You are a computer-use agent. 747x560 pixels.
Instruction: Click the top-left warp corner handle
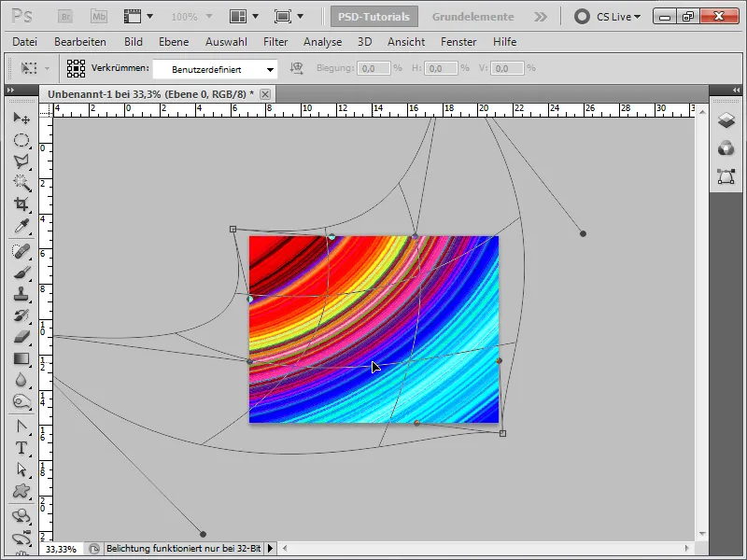click(233, 229)
